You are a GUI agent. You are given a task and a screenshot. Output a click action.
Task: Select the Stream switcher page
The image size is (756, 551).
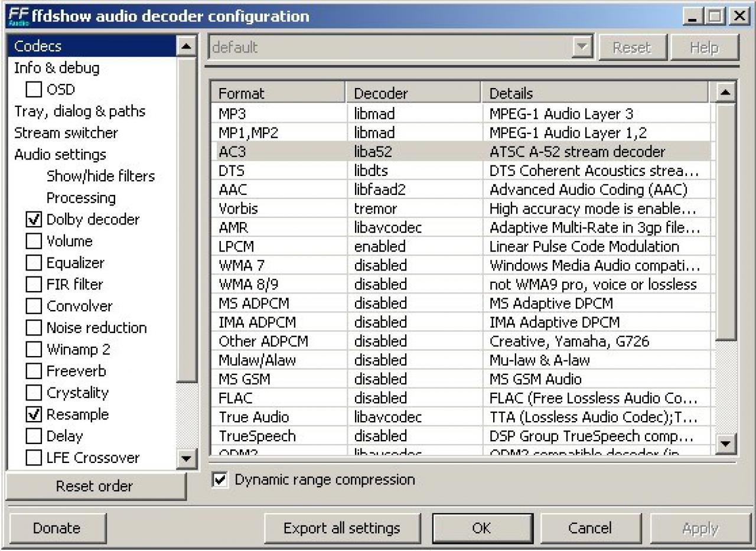(x=66, y=133)
